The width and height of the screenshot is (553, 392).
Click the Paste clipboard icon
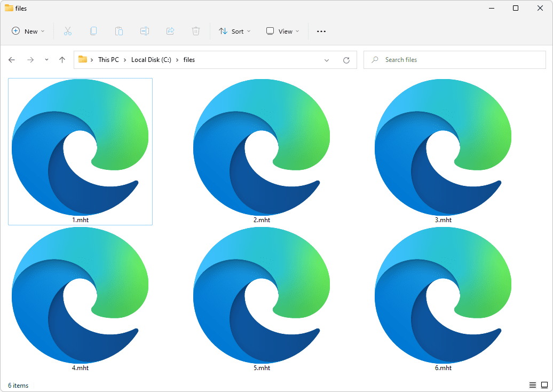click(x=119, y=31)
